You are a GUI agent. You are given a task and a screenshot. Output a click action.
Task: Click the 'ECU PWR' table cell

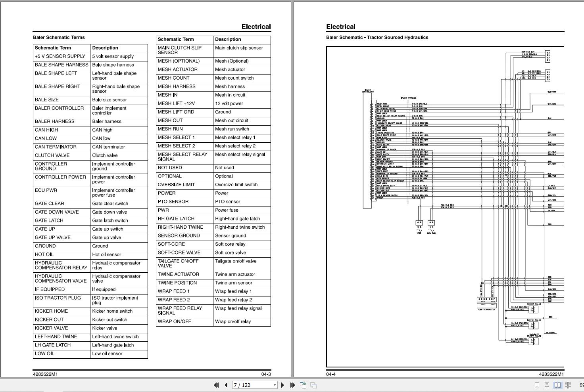tap(61, 193)
